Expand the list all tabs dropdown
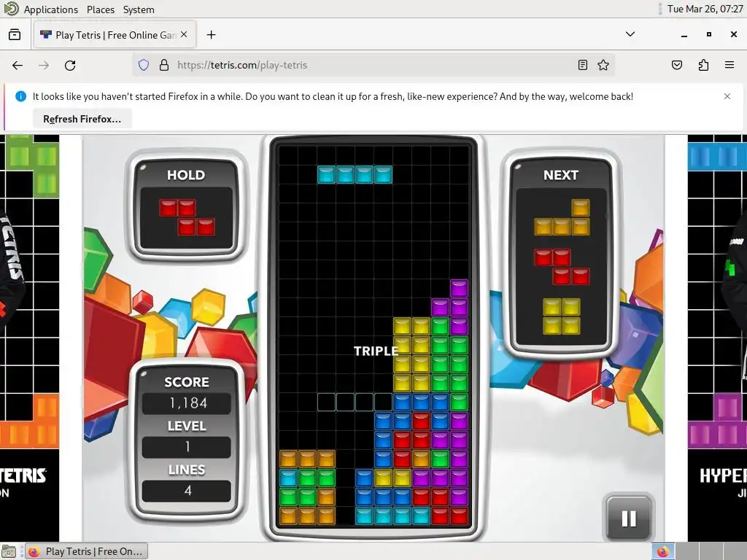Viewport: 747px width, 560px height. click(x=630, y=34)
